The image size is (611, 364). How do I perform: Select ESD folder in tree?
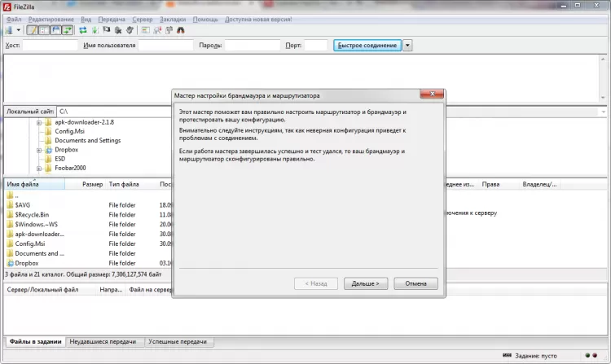[60, 159]
